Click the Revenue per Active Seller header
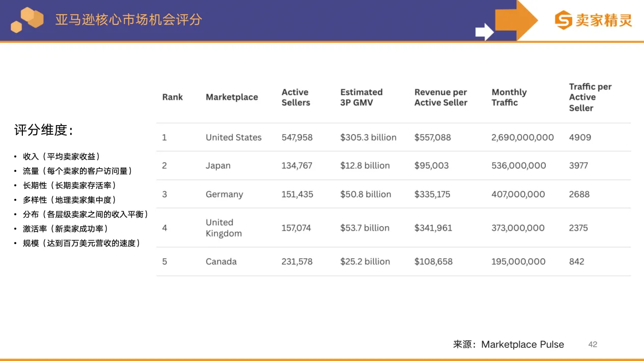 (441, 97)
